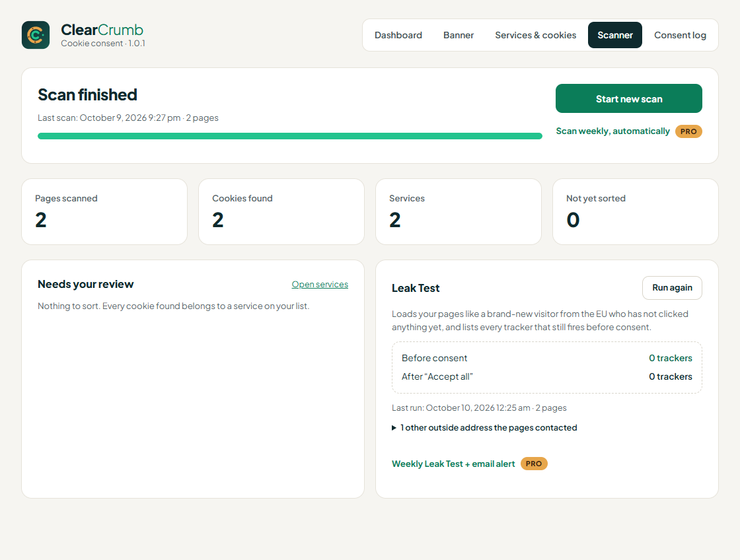
Task: Expand the 1 other outside address details
Action: click(x=484, y=427)
